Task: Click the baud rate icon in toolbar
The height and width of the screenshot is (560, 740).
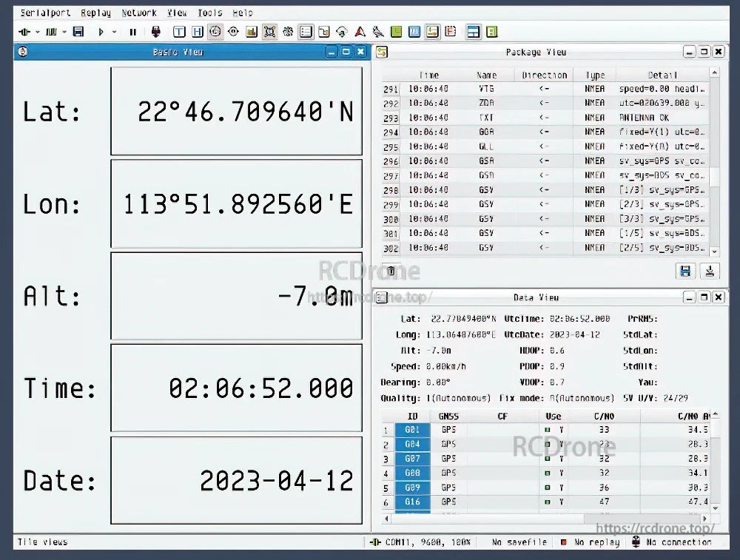Action: coord(51,32)
